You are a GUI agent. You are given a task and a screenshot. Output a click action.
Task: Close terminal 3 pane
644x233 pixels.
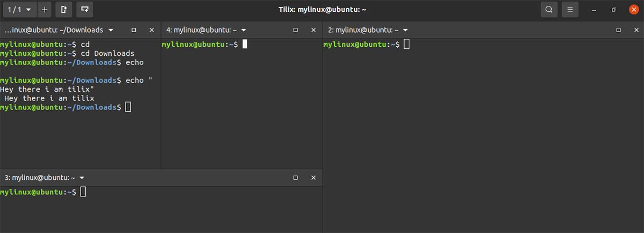(313, 177)
